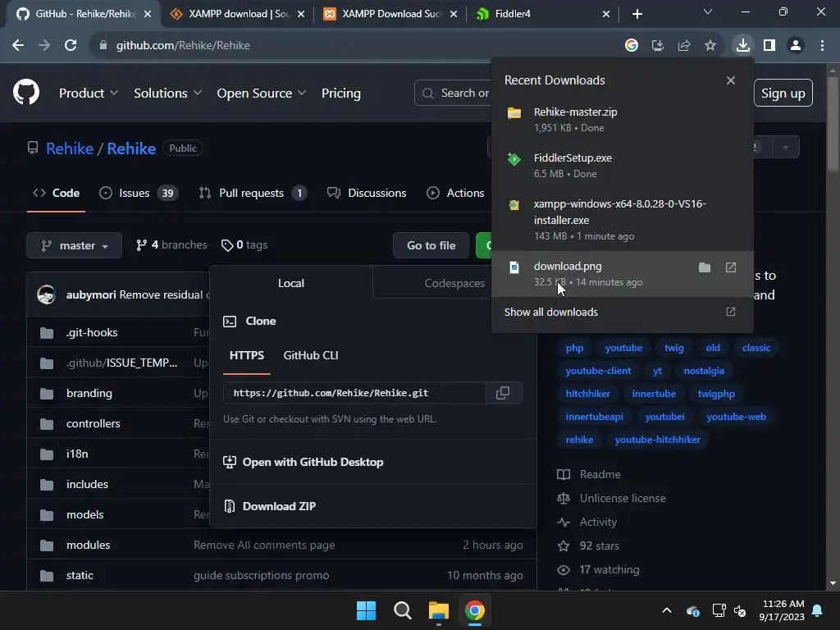
Task: Expand the Product menu
Action: pos(89,94)
